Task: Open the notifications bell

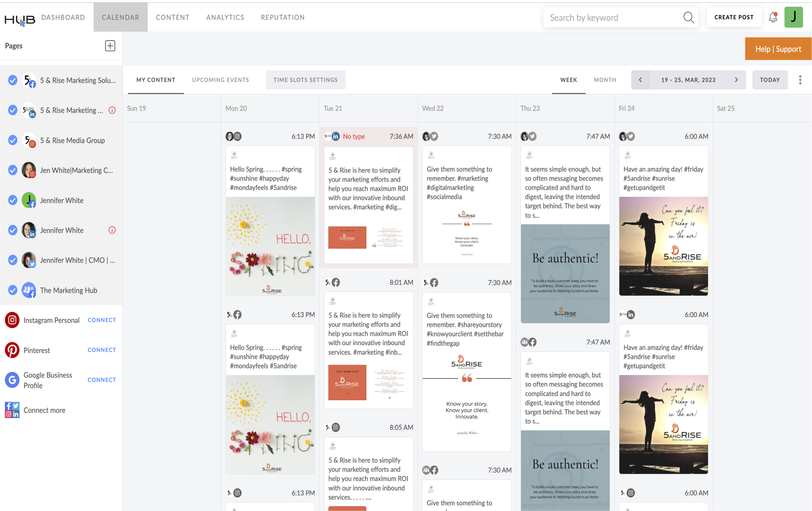Action: (x=773, y=17)
